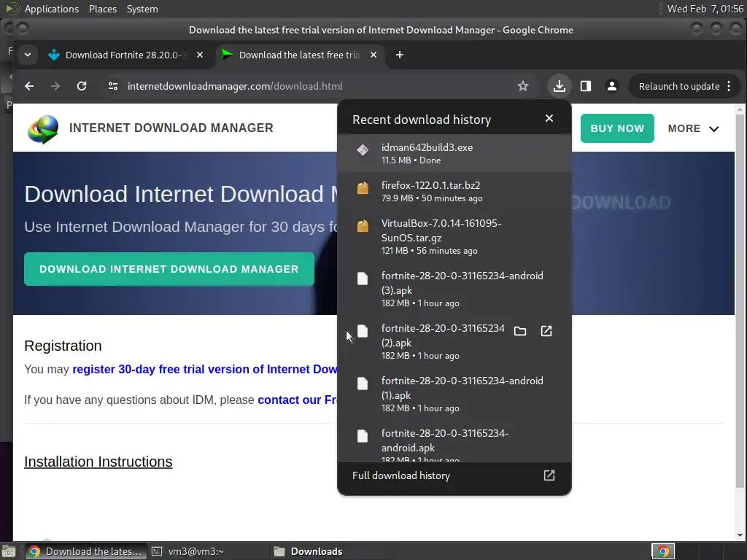Click the Chrome icon in taskbar tray
The image size is (747, 560).
pyautogui.click(x=663, y=551)
